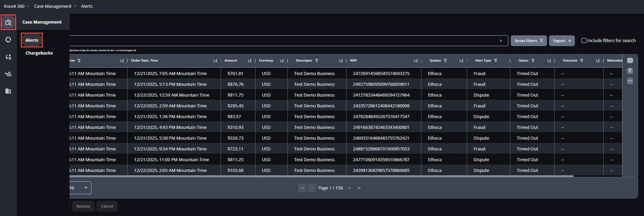This screenshot has width=644, height=216.
Task: Select Alerts in Case Management menu
Action: (32, 40)
